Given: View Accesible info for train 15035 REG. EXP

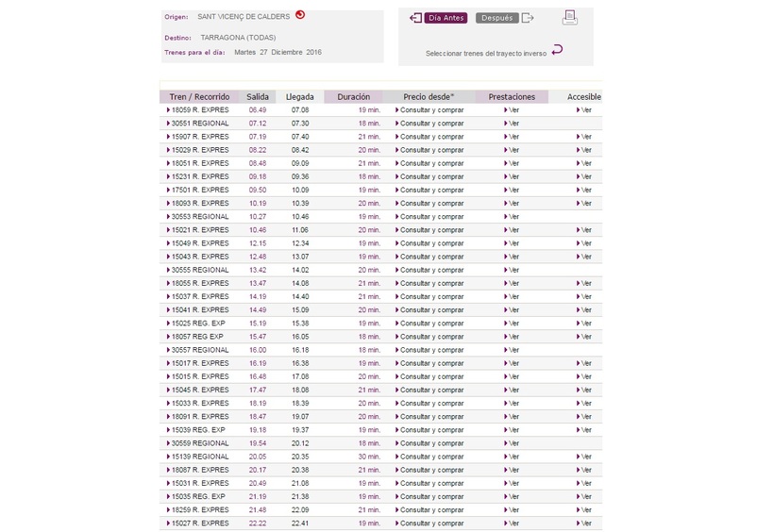Looking at the screenshot, I should 584,497.
